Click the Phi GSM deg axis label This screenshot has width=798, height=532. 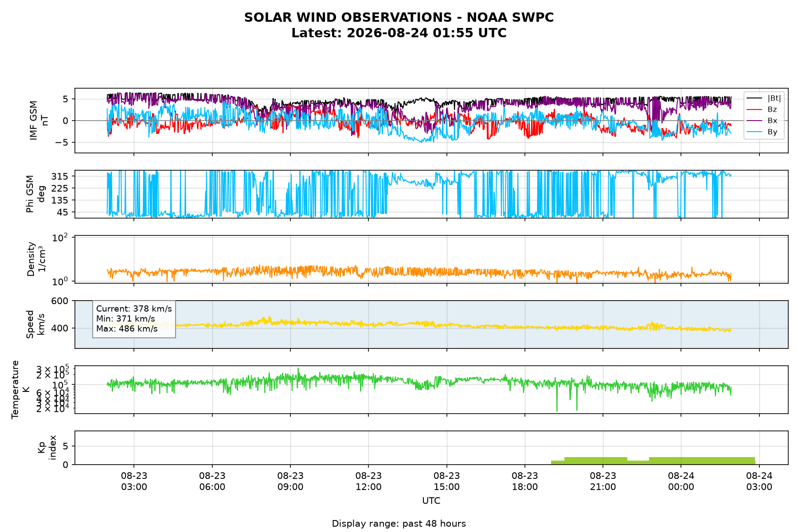(x=35, y=194)
